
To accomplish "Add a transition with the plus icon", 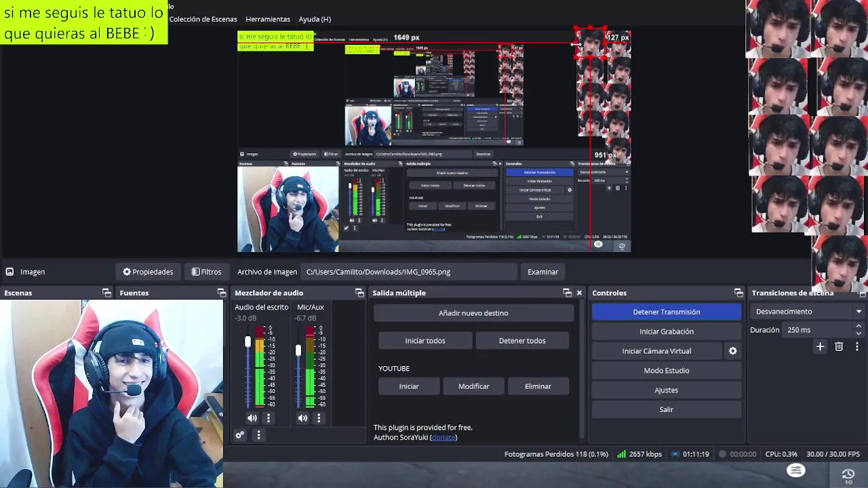I will point(820,347).
